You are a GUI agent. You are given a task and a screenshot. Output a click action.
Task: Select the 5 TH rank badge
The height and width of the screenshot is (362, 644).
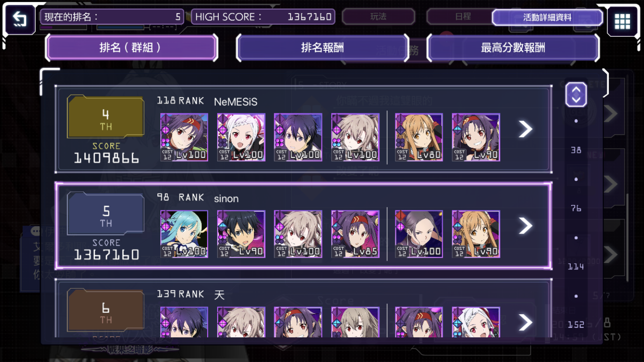106,216
